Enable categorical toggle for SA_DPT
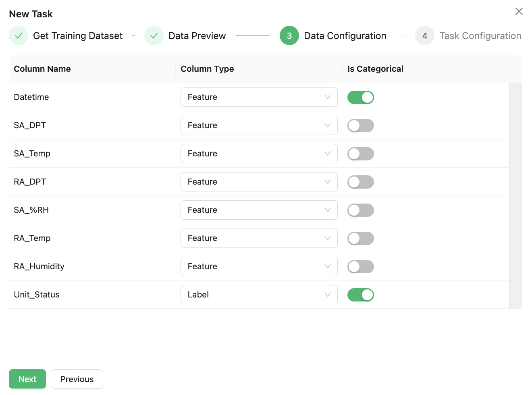This screenshot has width=532, height=395. 360,126
